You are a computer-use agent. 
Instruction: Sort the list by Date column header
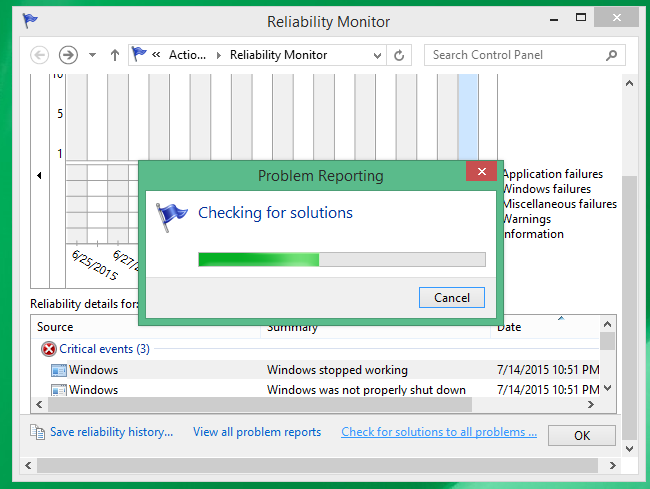click(509, 327)
